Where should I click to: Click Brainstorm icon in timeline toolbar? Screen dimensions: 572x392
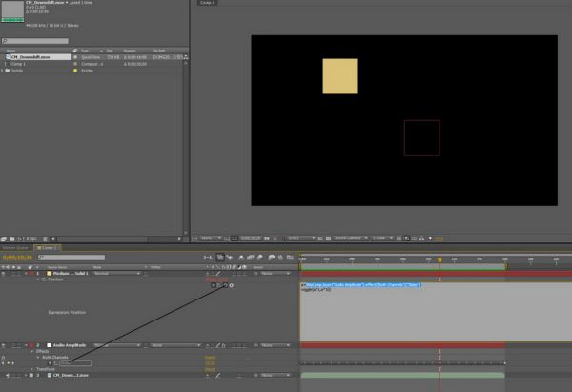pos(272,258)
